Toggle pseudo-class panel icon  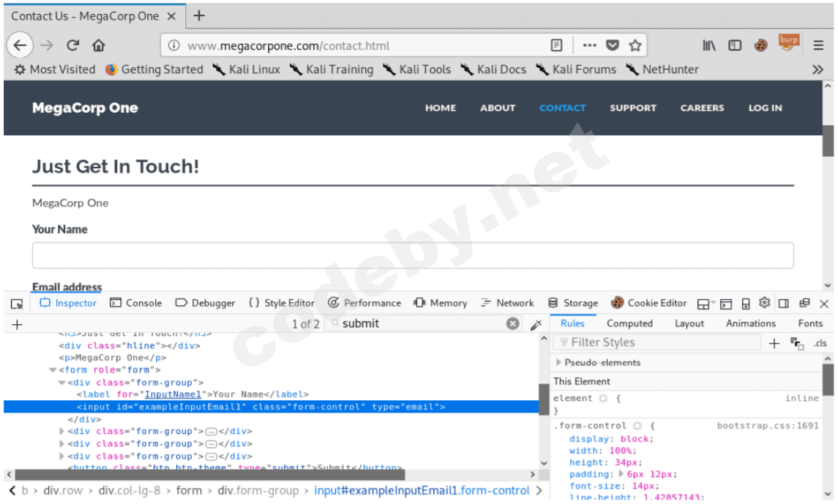coord(797,343)
